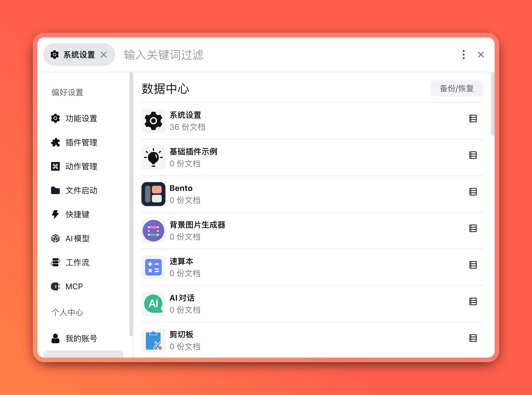
Task: Open MCP sidebar item
Action: pos(83,286)
